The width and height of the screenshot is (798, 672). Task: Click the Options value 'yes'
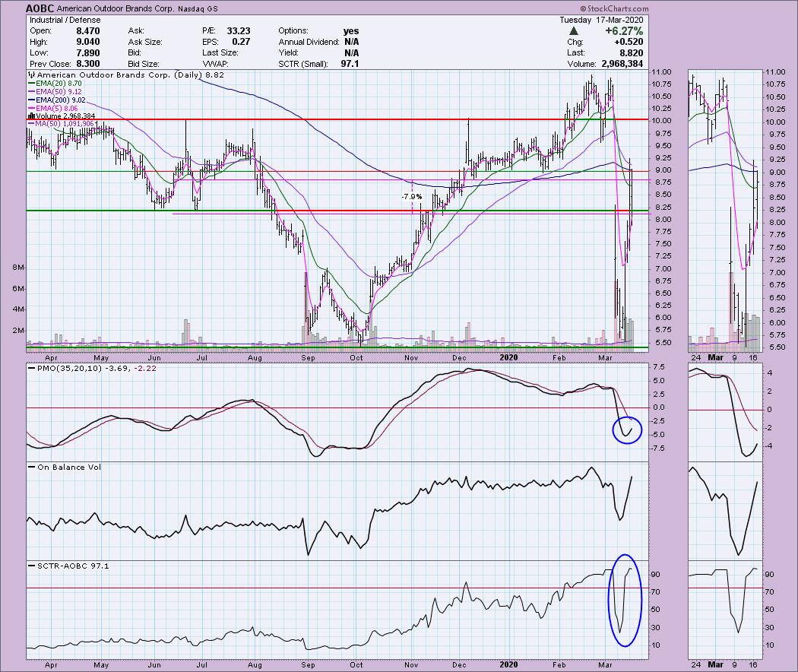pyautogui.click(x=351, y=31)
